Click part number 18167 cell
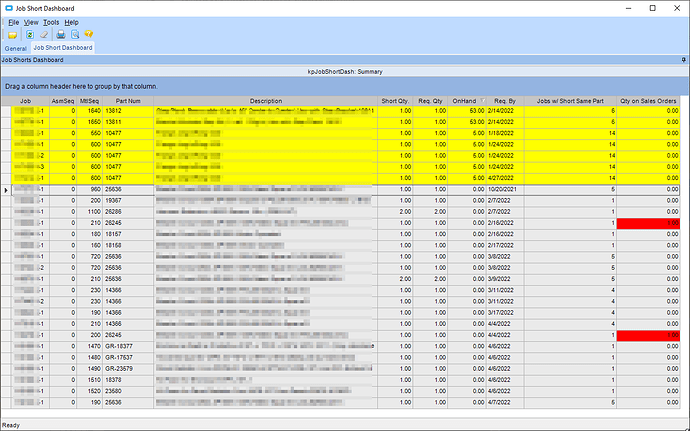Screen dimensions: 690x431 [x=128, y=234]
